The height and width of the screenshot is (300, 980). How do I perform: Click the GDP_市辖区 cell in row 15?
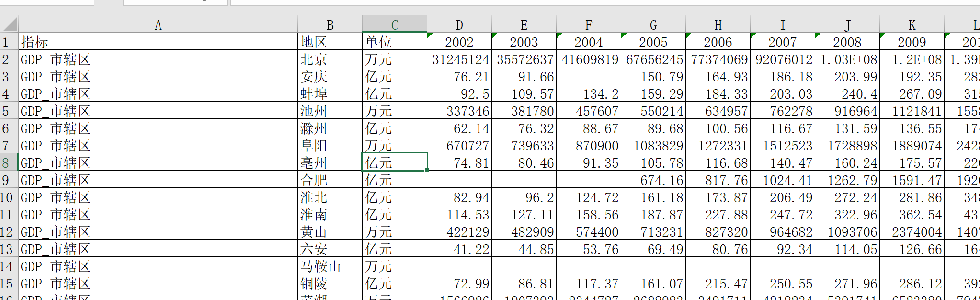pyautogui.click(x=158, y=283)
